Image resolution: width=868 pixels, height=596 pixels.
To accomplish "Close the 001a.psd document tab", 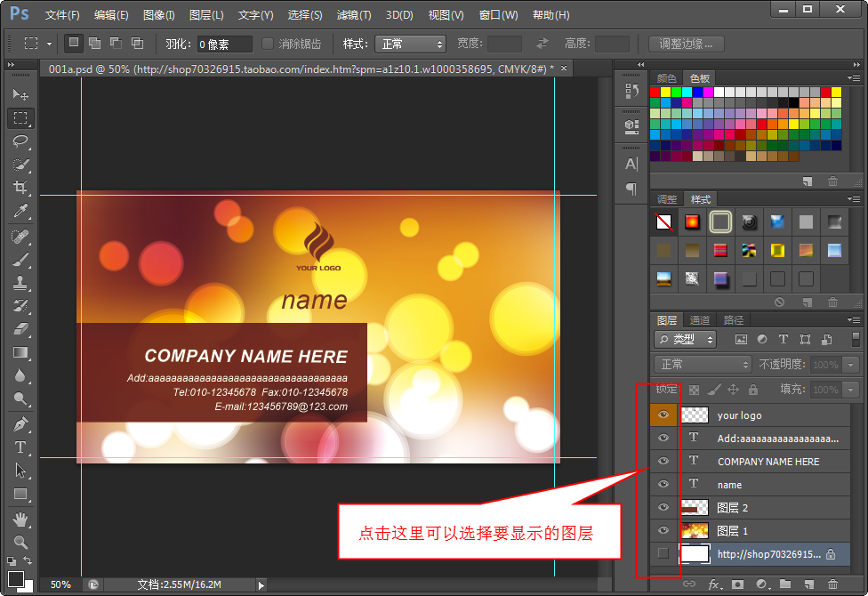I will point(563,68).
